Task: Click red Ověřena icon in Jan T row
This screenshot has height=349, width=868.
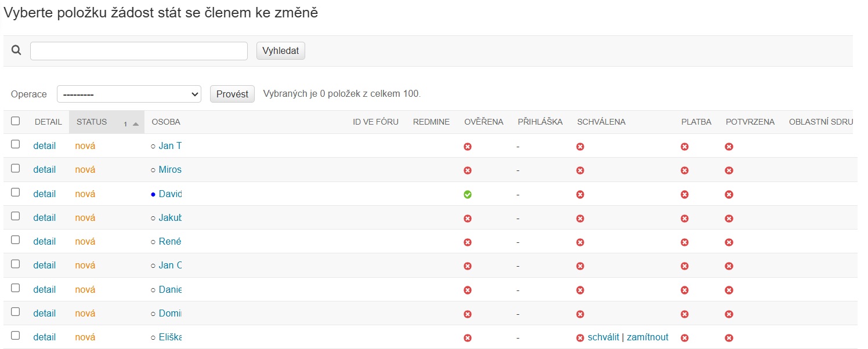Action: point(468,147)
